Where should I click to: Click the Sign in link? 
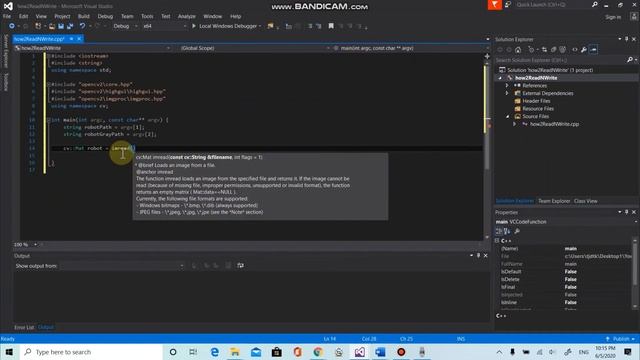[613, 17]
